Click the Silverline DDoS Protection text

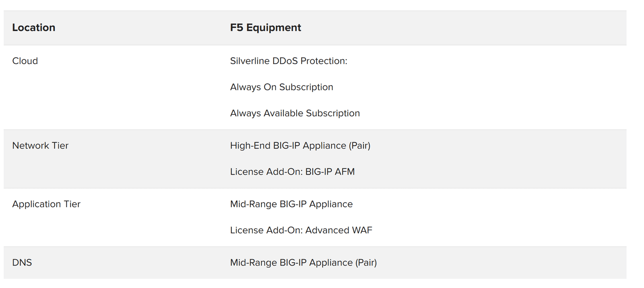tap(288, 61)
